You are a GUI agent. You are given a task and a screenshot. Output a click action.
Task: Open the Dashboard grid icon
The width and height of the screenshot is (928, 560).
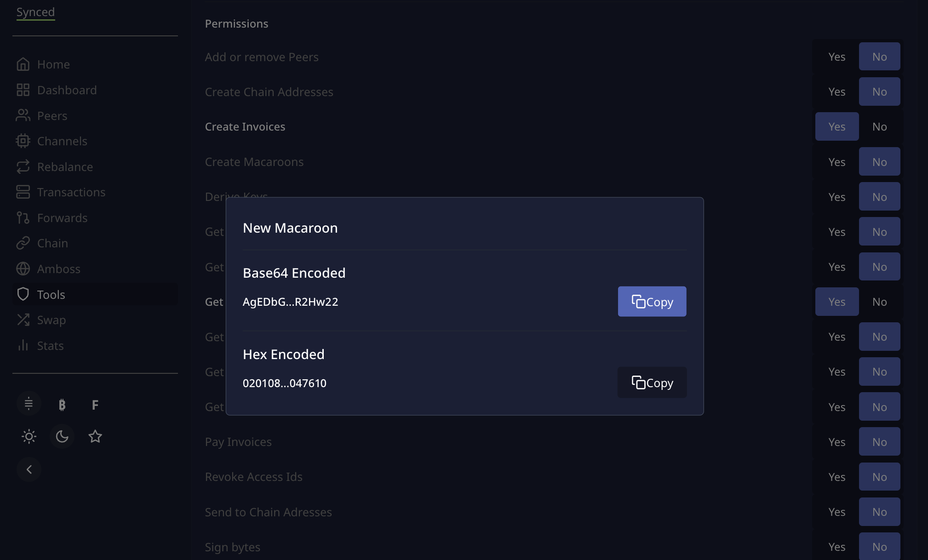23,90
